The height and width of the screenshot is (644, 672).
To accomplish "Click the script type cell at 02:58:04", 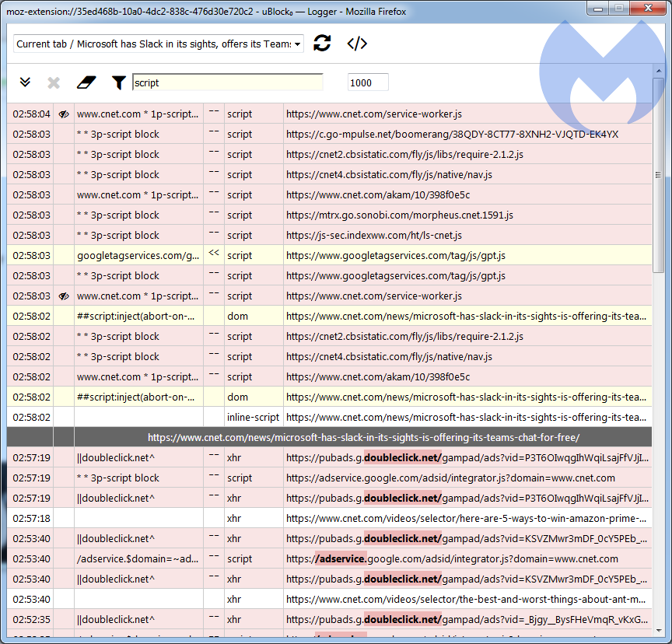I will click(x=254, y=114).
